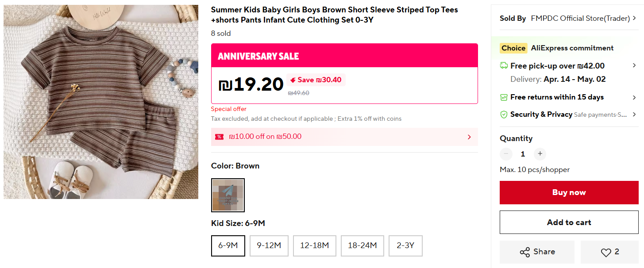This screenshot has width=644, height=268.
Task: Expand the free pick-up details chevron
Action: [634, 66]
